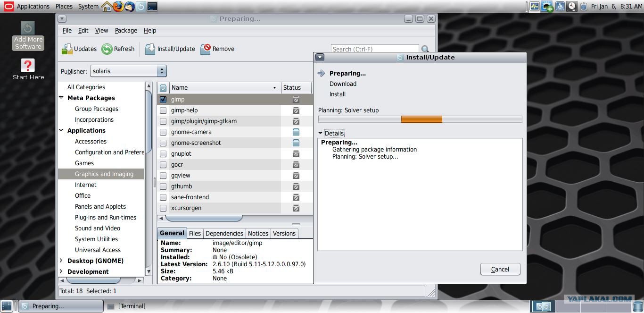Open the Applications panel menu
Screen dimensions: 644x313
click(x=33, y=7)
